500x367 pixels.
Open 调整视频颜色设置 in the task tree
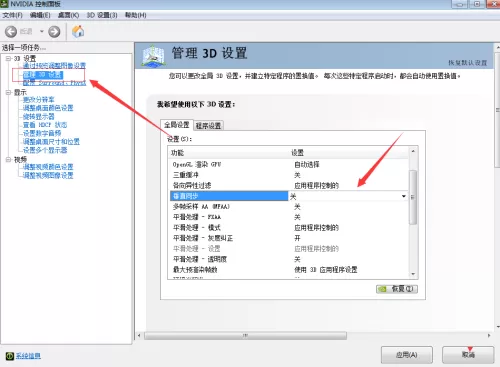coord(48,167)
